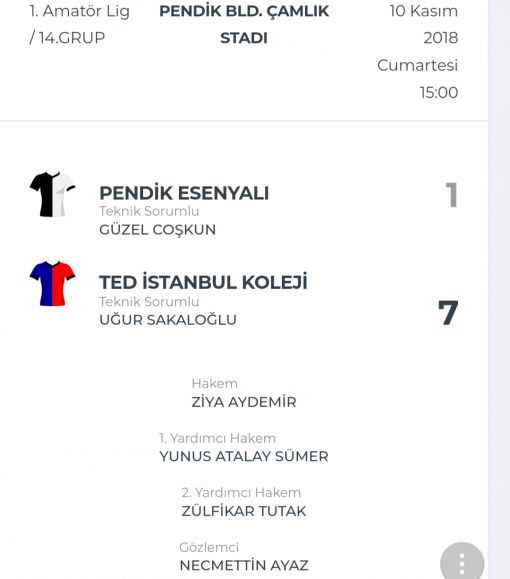Tap second assistant referee ZÜLFİKAR TUTAK
Image resolution: width=510 pixels, height=579 pixels.
(244, 511)
